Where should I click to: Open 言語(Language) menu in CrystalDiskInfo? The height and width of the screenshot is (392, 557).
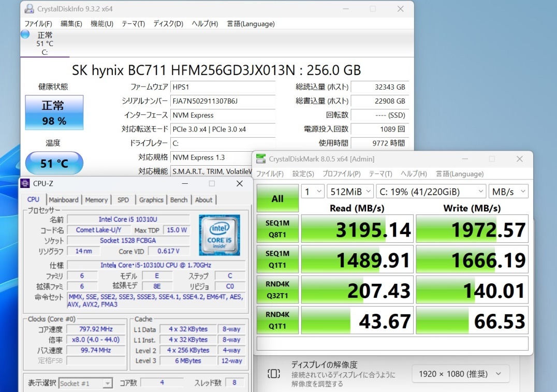tap(251, 24)
